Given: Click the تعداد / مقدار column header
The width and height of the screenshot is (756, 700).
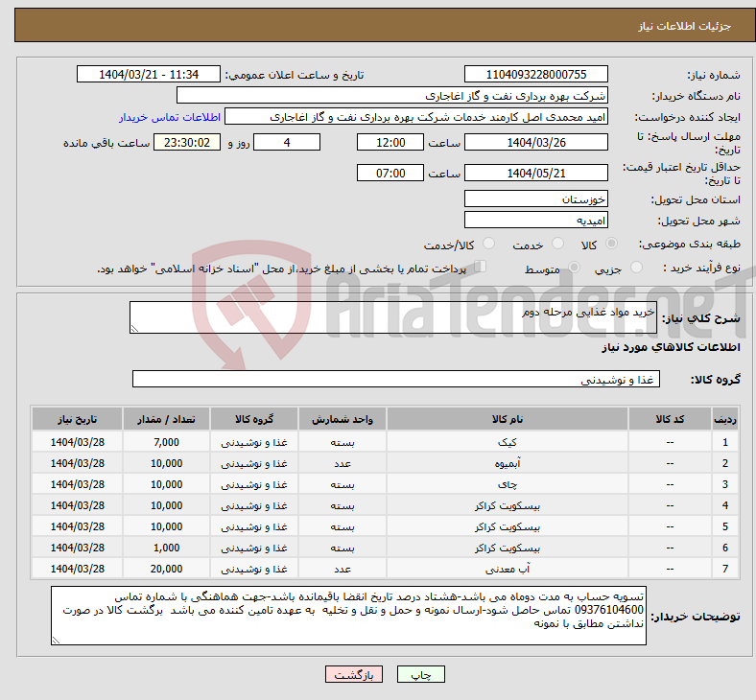Looking at the screenshot, I should pos(166,419).
